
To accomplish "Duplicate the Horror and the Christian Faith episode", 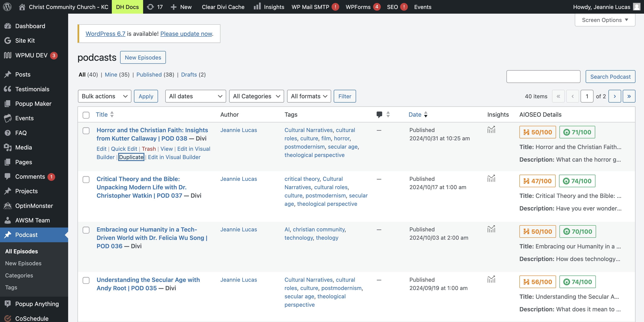I will [x=131, y=157].
